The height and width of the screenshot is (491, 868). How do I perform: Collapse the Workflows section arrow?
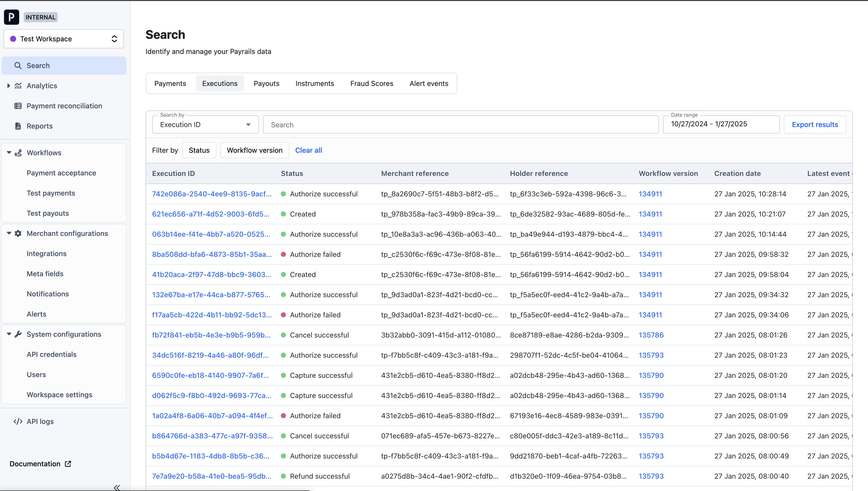click(9, 153)
